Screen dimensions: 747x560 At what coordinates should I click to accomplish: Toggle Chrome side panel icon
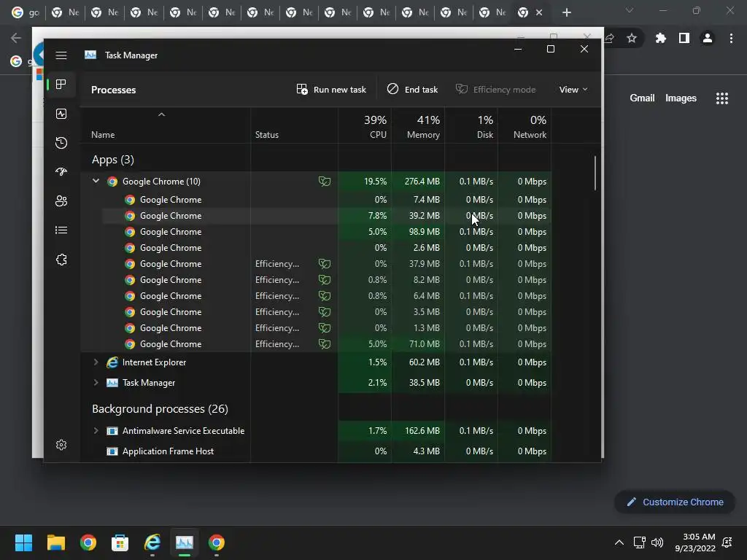click(684, 38)
